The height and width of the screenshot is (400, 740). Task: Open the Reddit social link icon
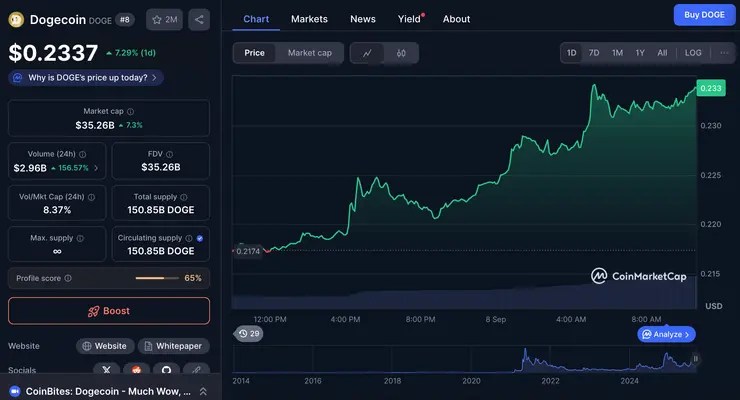pos(136,370)
